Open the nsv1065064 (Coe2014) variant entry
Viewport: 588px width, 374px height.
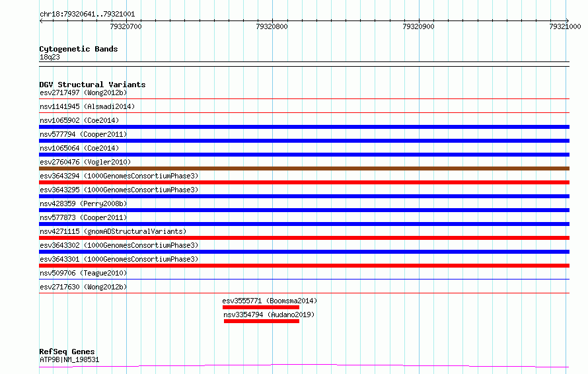[x=79, y=148]
